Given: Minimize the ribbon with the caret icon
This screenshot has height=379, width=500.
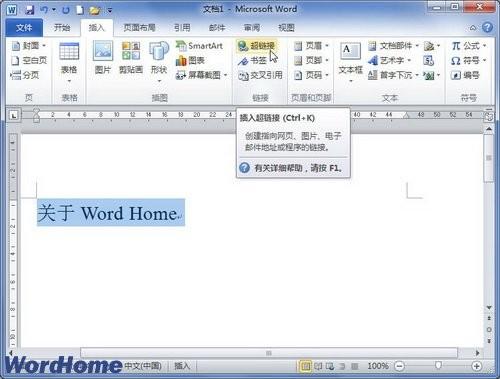Looking at the screenshot, I should pos(473,28).
